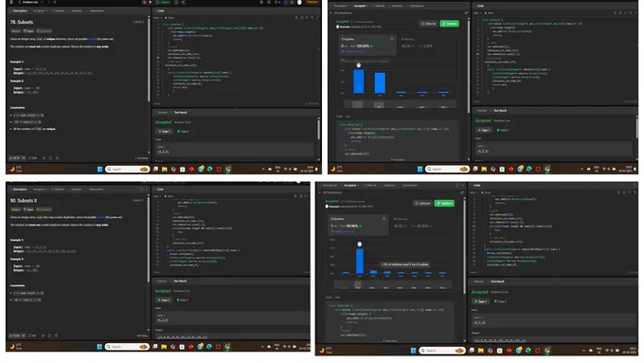This screenshot has width=644, height=363.
Task: Toggle Auto mode in the 99.96% runtime screenshot code editor
Action: pyautogui.click(x=486, y=192)
